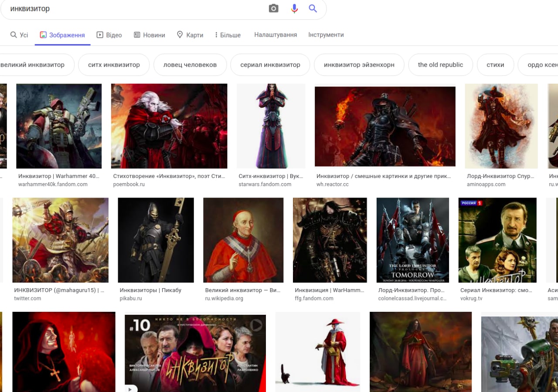Click the ru.wikipedia.org source link

(224, 298)
